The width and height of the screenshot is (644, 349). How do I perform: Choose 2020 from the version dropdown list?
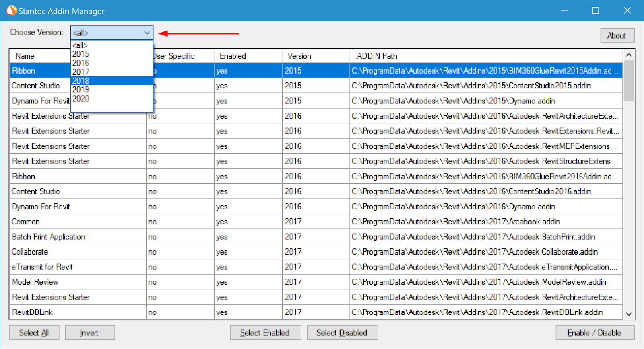[112, 99]
